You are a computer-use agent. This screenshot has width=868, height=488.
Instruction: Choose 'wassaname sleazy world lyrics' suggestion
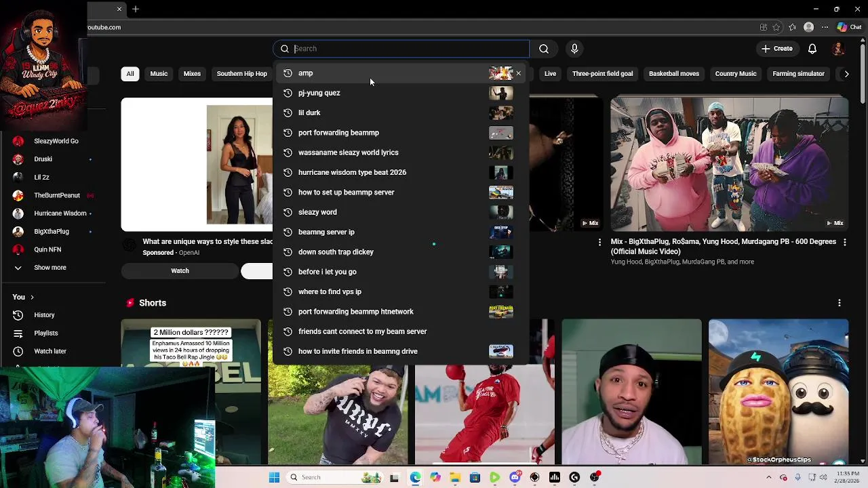(x=401, y=152)
